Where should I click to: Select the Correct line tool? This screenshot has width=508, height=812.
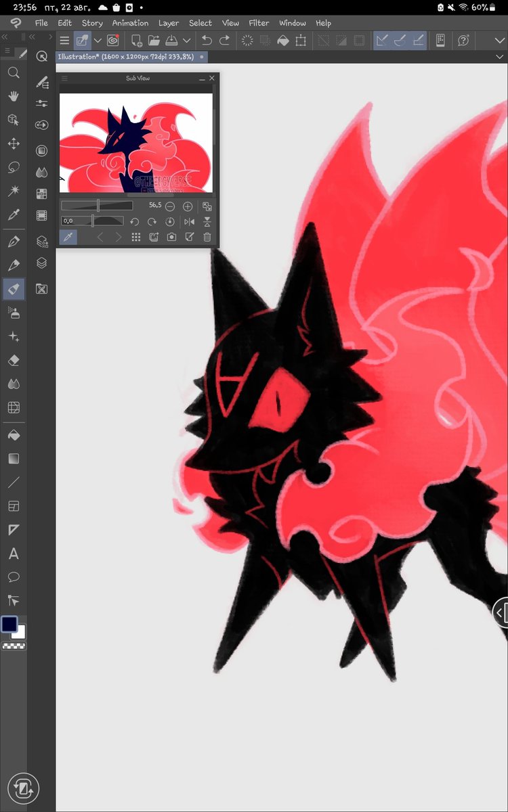(13, 600)
